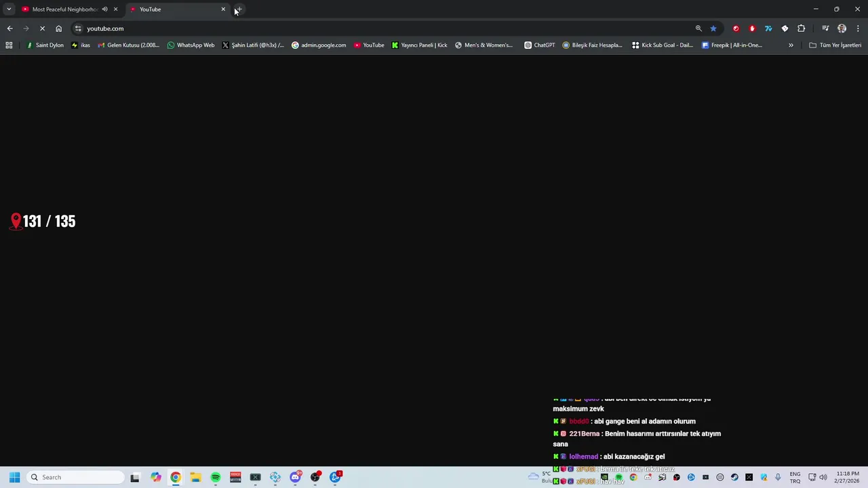Image resolution: width=868 pixels, height=488 pixels.
Task: Open the admin.google.com bookmark
Action: pyautogui.click(x=319, y=45)
